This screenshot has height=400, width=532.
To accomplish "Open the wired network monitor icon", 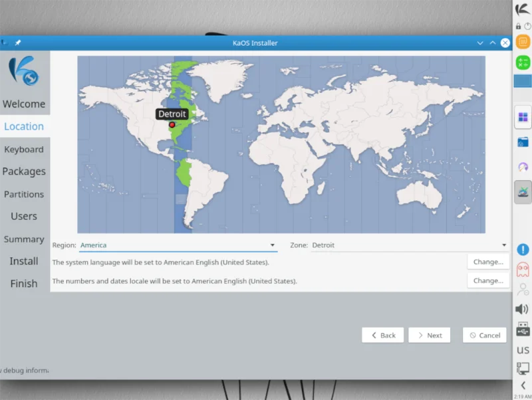I will [x=523, y=368].
